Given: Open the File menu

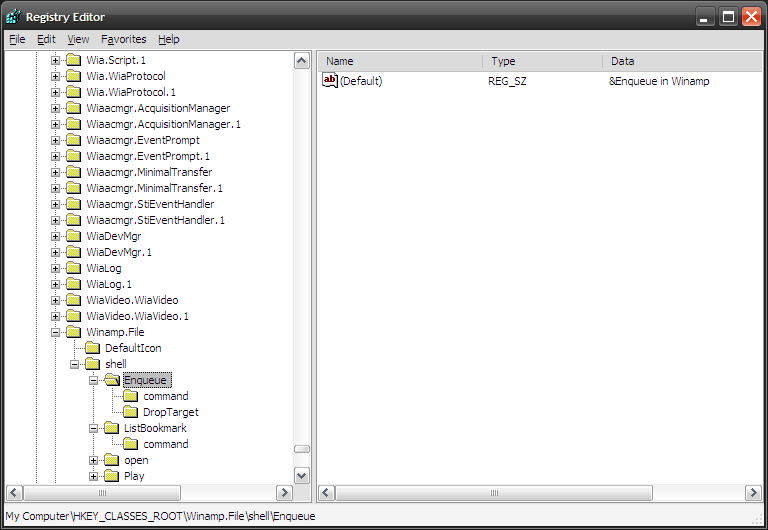Looking at the screenshot, I should pos(17,39).
